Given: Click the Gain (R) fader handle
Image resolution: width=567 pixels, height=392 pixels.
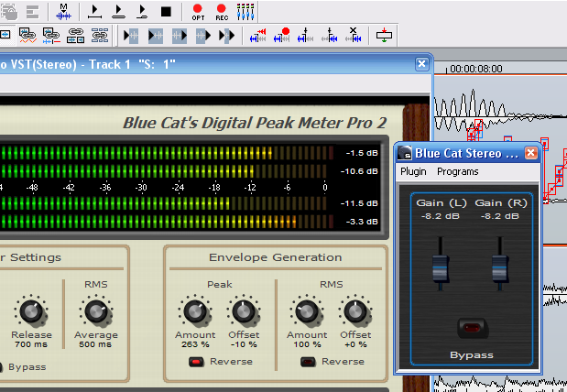Looking at the screenshot, I should [500, 268].
